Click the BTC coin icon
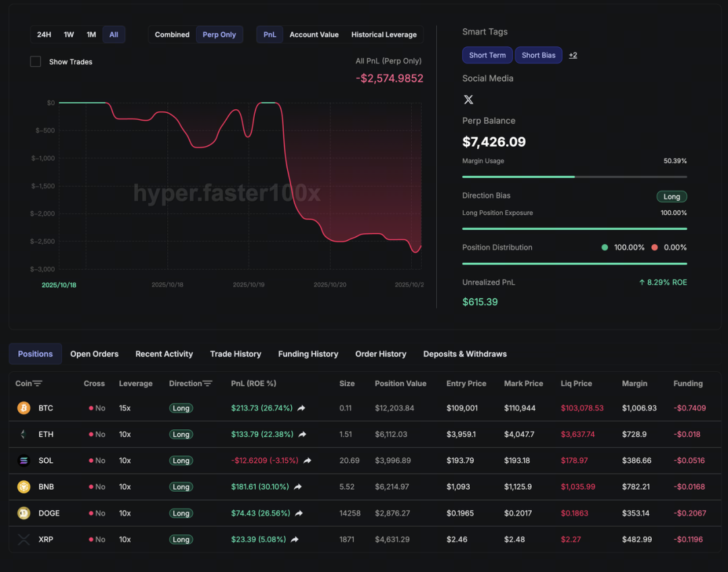728x572 pixels. [24, 408]
